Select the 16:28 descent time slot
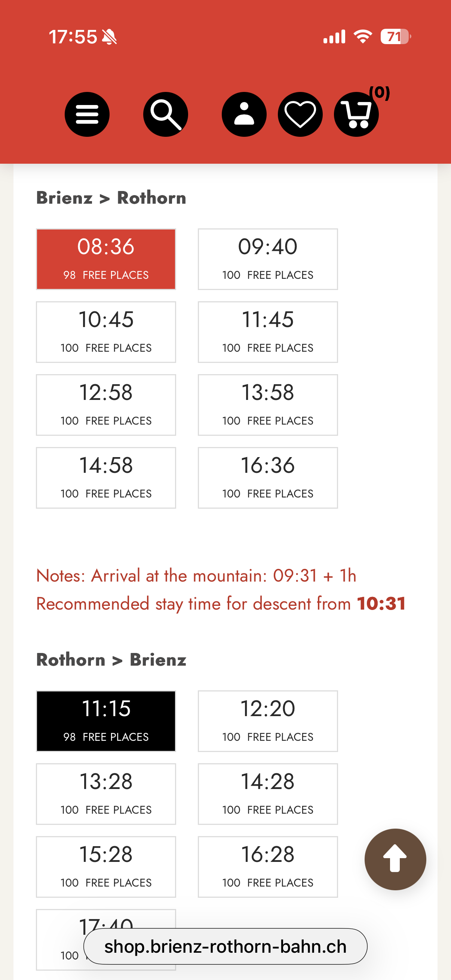Image resolution: width=451 pixels, height=980 pixels. tap(267, 867)
